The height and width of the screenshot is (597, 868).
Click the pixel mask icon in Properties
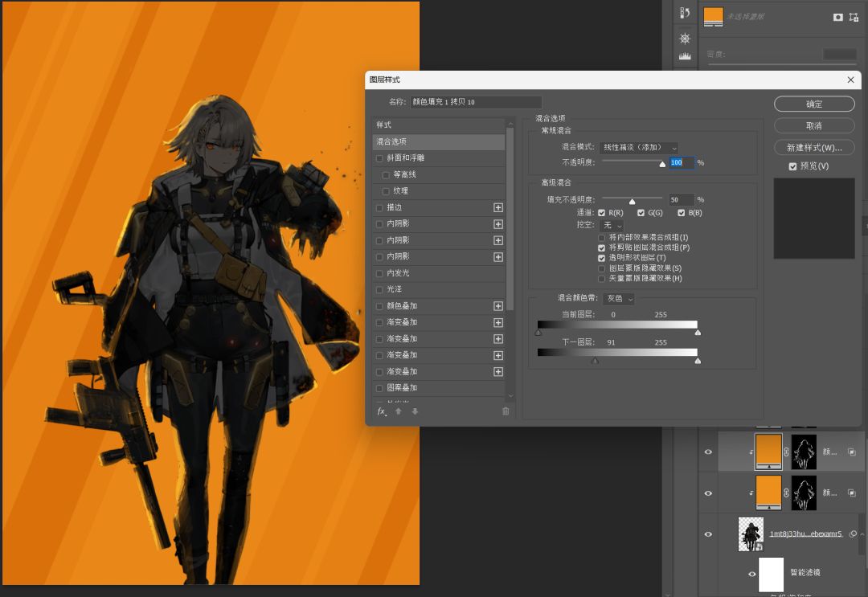click(837, 17)
